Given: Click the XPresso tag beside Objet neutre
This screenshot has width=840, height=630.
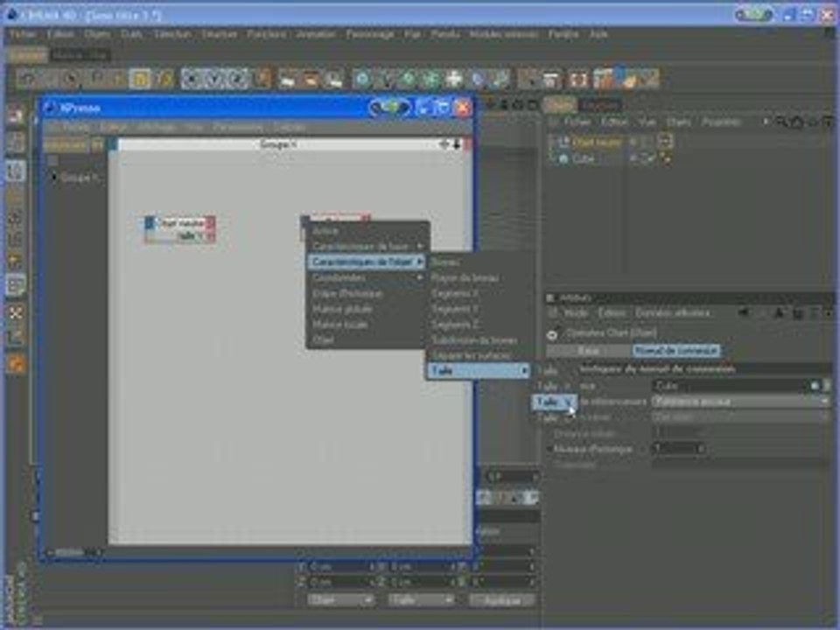Looking at the screenshot, I should [665, 142].
